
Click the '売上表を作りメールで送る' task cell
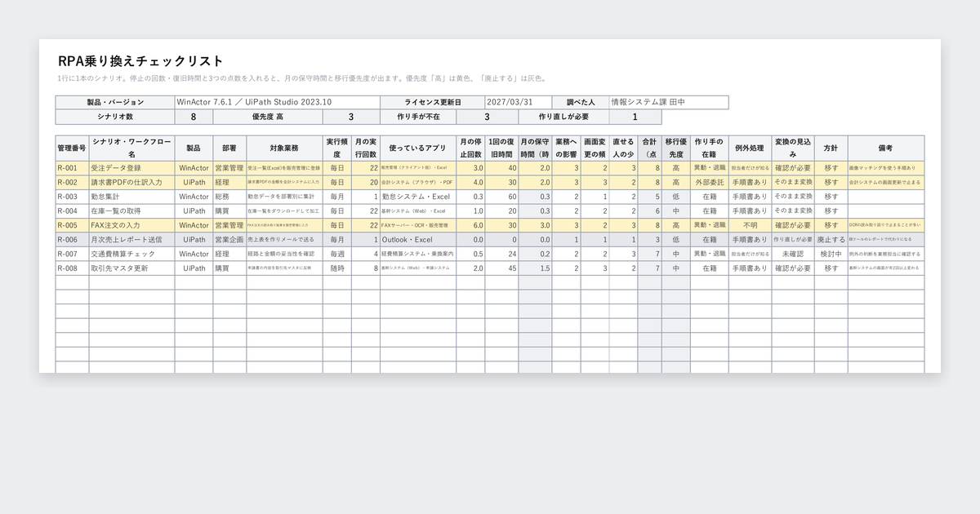click(284, 240)
